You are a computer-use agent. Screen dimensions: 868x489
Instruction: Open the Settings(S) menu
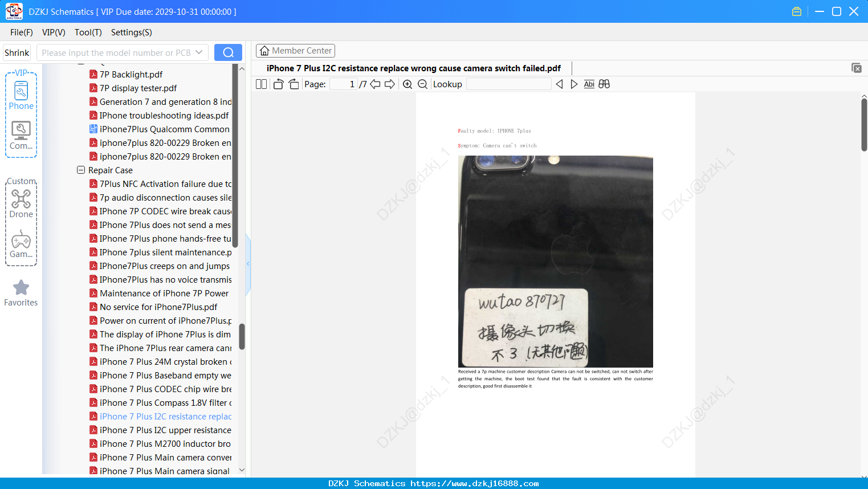coord(132,32)
